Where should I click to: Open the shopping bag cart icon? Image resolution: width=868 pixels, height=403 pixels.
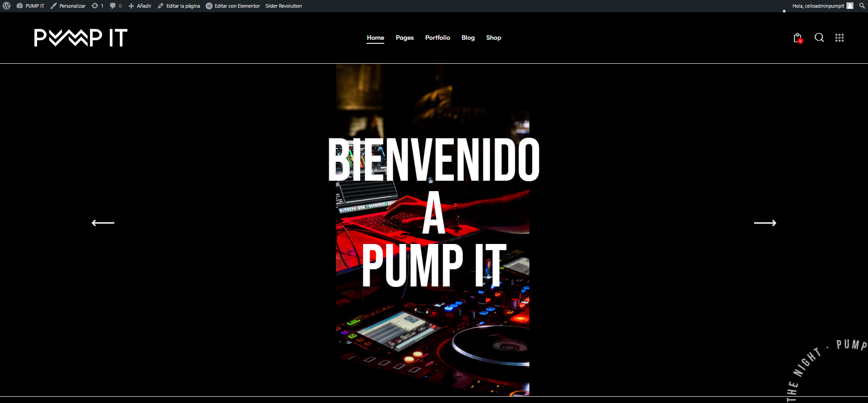coord(797,38)
